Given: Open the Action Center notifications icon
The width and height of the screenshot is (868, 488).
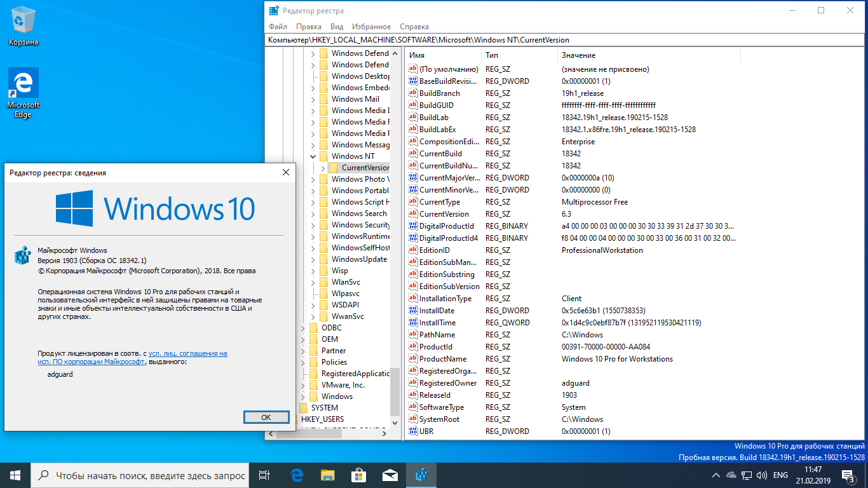Looking at the screenshot, I should (x=848, y=475).
